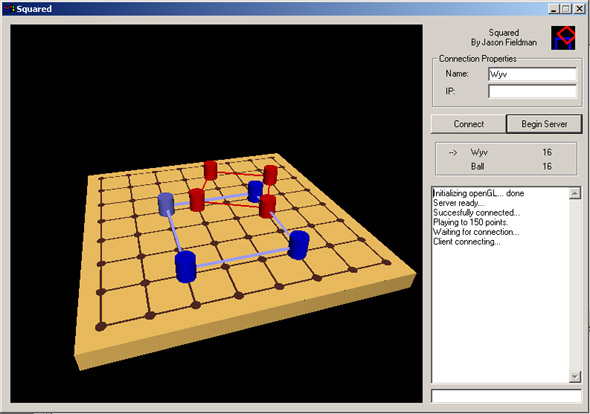Click the 'Succesfully connected...' log line
Image resolution: width=590 pixels, height=414 pixels.
click(476, 213)
